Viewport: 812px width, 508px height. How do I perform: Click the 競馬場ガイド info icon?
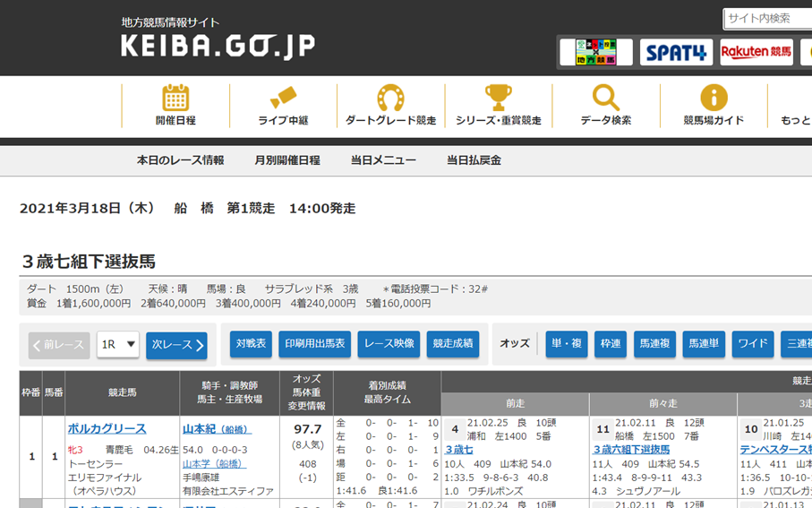(x=714, y=98)
